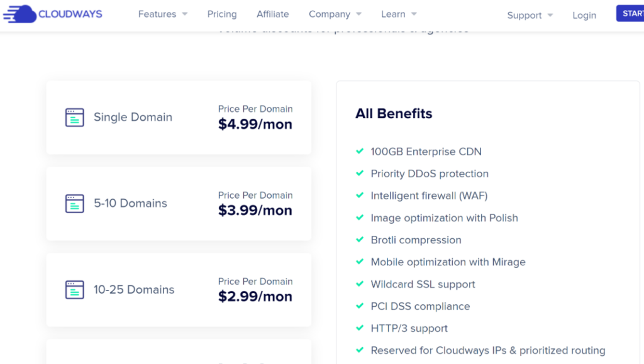Viewport: 644px width, 364px height.
Task: Click Price Per Domain label above $3.99/mon
Action: 255,196
